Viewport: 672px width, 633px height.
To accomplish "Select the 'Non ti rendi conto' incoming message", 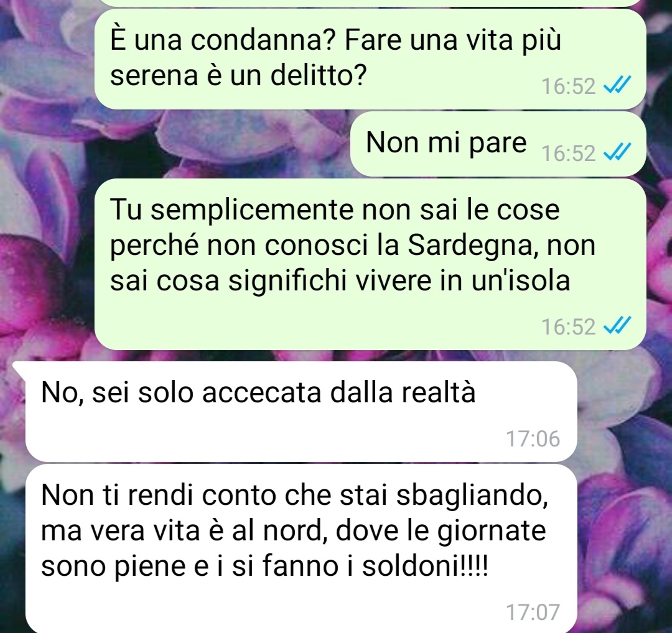I will 301,548.
